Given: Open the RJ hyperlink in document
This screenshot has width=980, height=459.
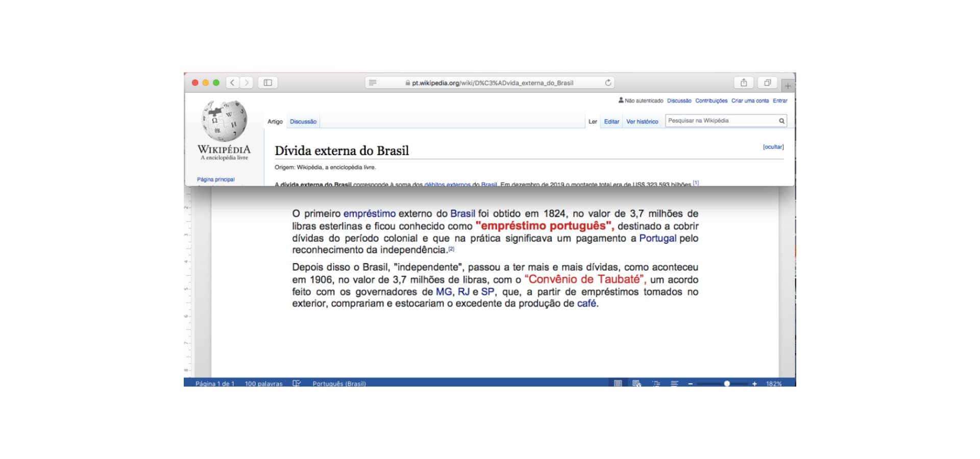Looking at the screenshot, I should click(x=463, y=292).
